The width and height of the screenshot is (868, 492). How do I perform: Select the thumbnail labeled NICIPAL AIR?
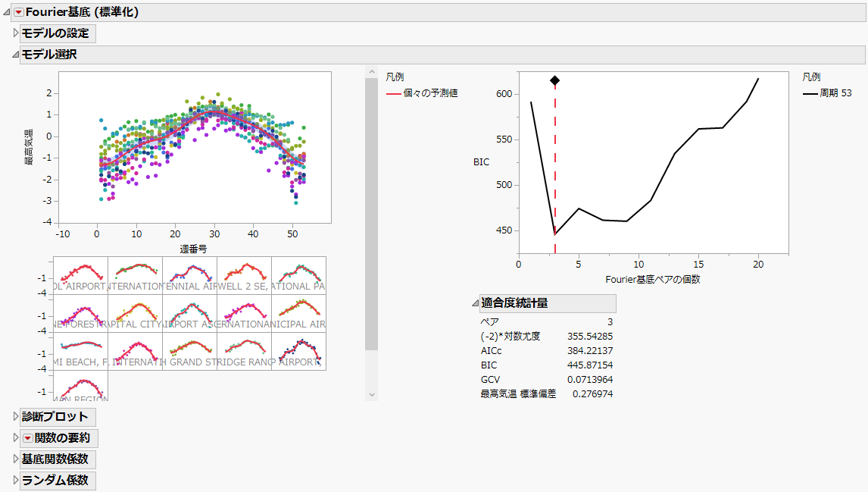tap(298, 313)
